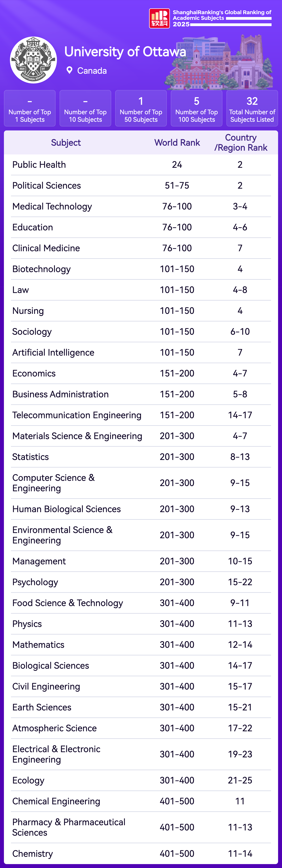Select the Public Health subject row
Viewport: 282px width, 868px height.
(x=39, y=165)
